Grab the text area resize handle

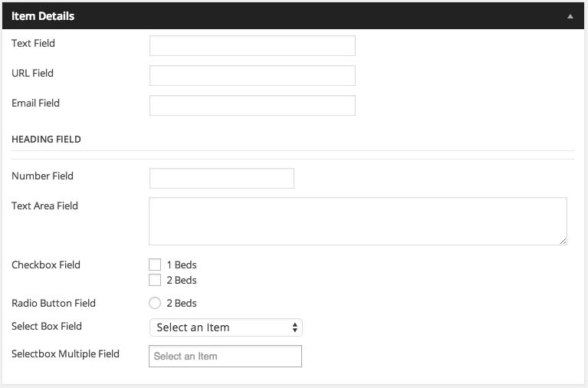click(563, 241)
